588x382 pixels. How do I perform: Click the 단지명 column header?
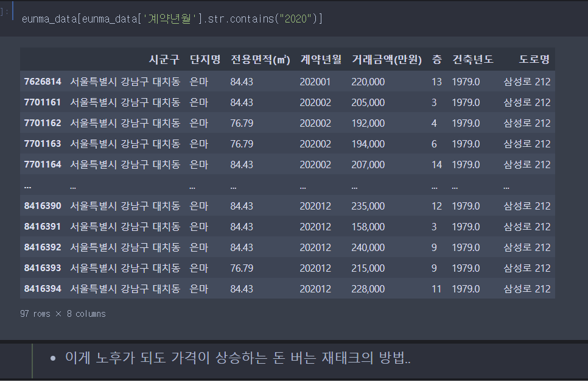coord(205,59)
